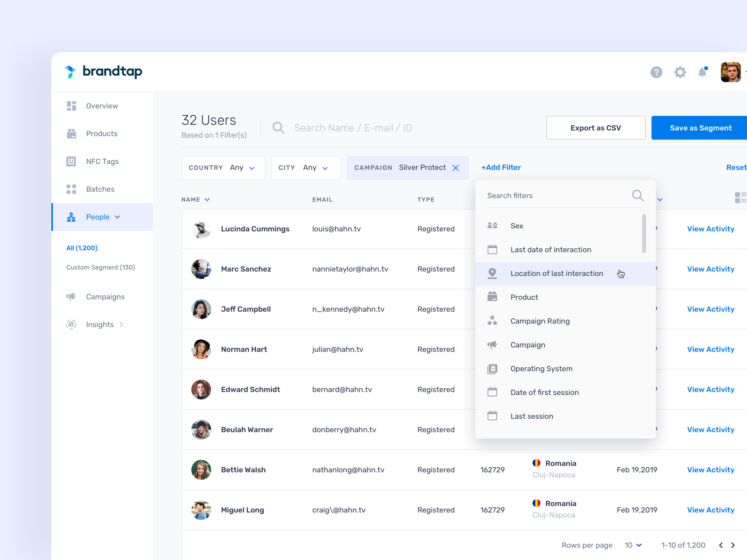747x560 pixels.
Task: Remove the Silver Protect campaign filter
Action: point(456,168)
